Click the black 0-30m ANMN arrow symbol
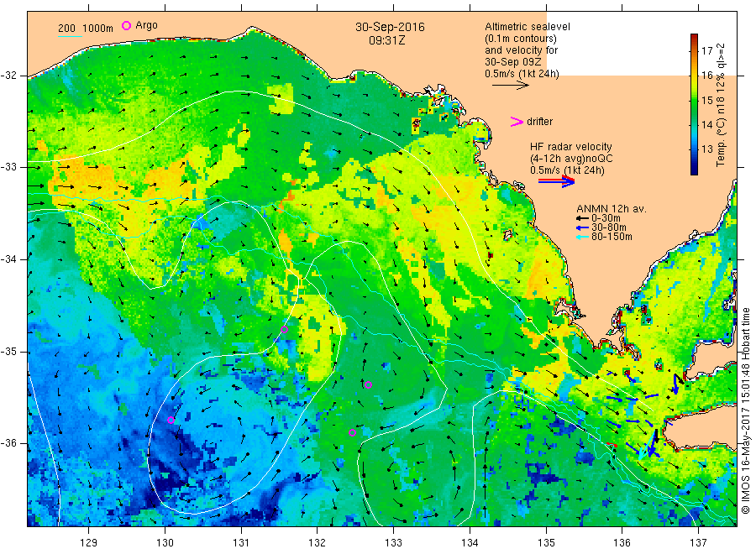The width and height of the screenshot is (756, 554). tap(582, 218)
